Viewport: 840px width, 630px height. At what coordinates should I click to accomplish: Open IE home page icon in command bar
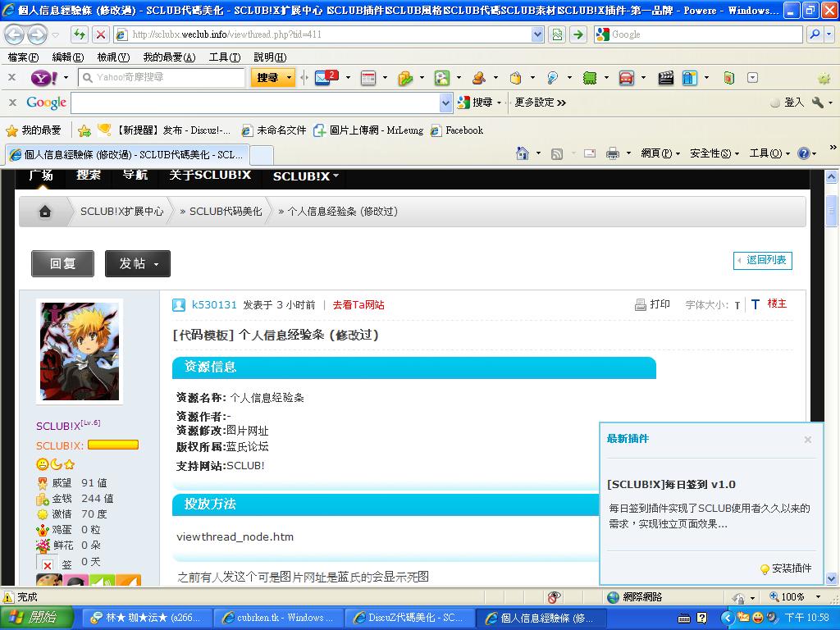[x=523, y=153]
